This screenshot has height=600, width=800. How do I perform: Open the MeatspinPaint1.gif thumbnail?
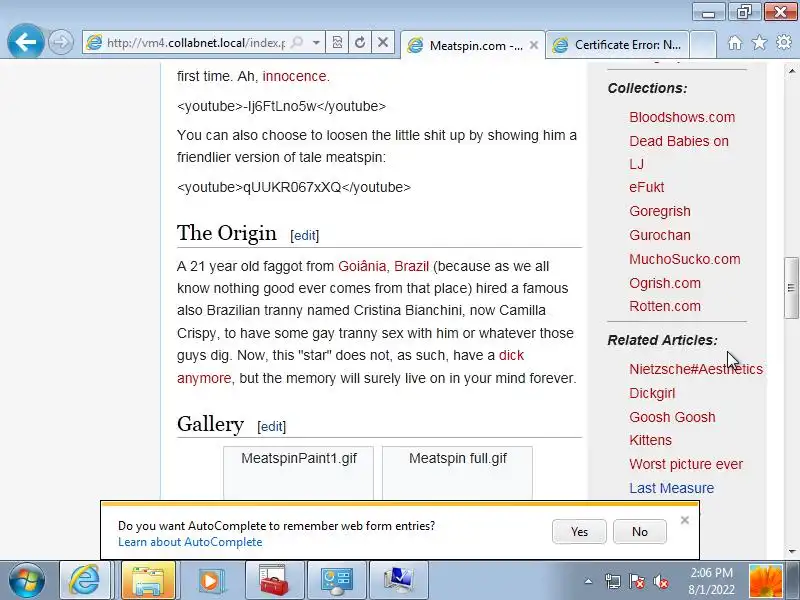coord(298,472)
